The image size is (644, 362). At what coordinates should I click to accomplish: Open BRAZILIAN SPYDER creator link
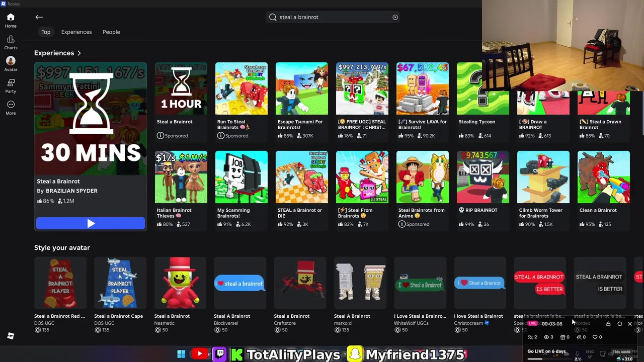71,191
